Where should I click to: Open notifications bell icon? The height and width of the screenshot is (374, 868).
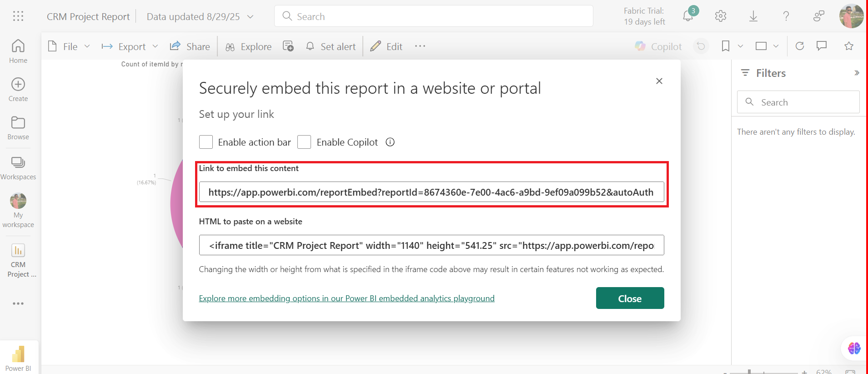pos(688,16)
